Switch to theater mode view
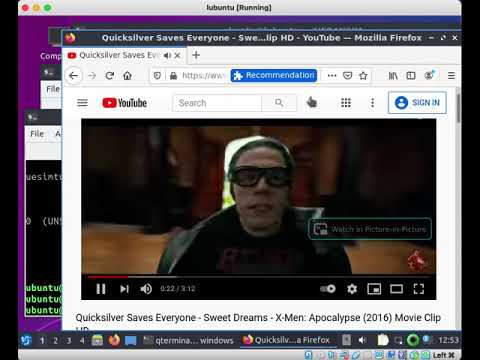Image resolution: width=480 pixels, height=360 pixels. 396,289
